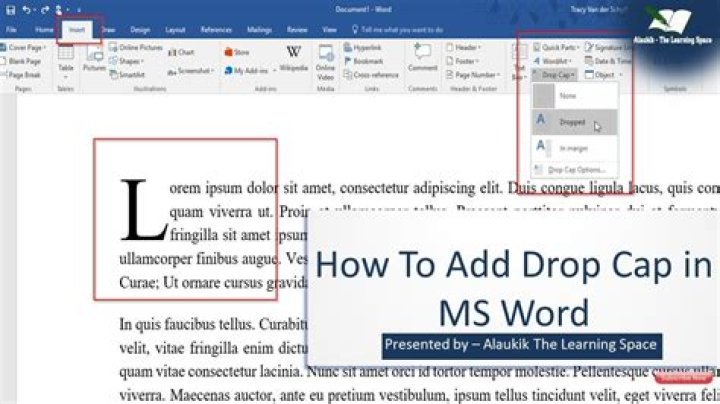
Task: Click the Save icon in quick access toolbar
Action: pyautogui.click(x=10, y=10)
